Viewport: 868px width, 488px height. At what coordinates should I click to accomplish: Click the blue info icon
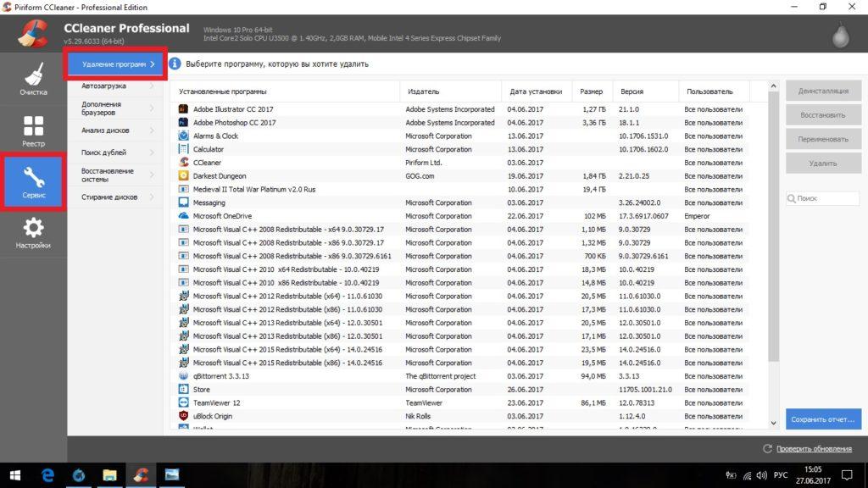pyautogui.click(x=175, y=64)
